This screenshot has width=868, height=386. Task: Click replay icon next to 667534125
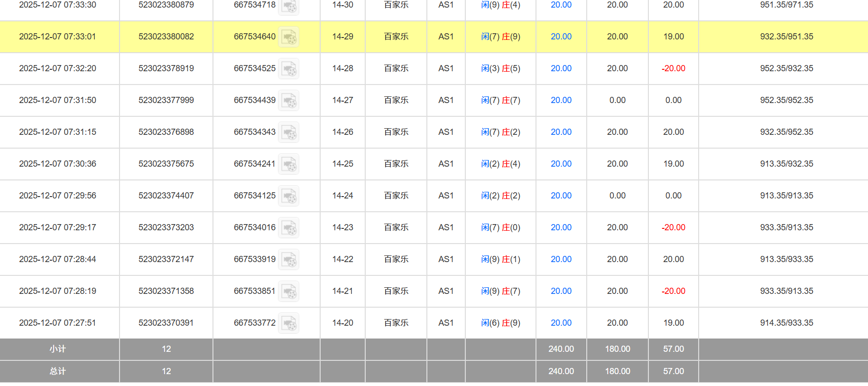pyautogui.click(x=288, y=196)
